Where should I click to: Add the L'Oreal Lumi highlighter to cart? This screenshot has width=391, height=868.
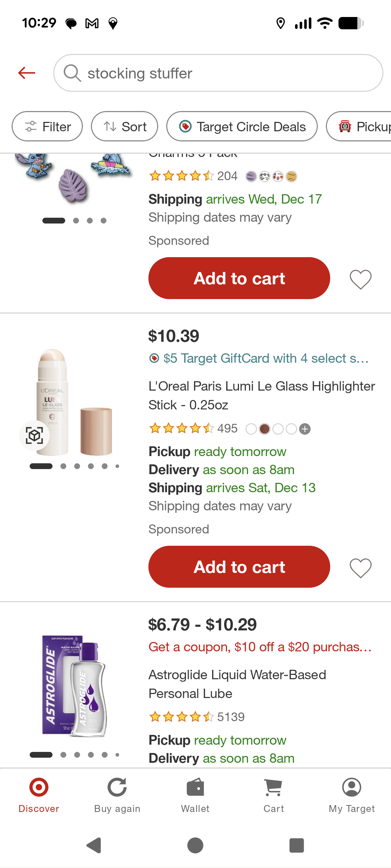click(x=239, y=567)
